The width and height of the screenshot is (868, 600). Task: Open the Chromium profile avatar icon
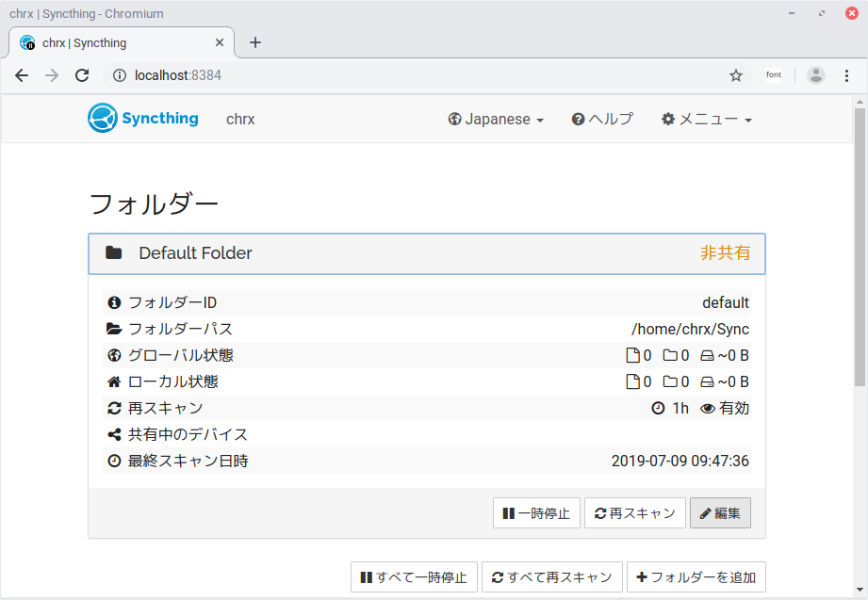[816, 75]
